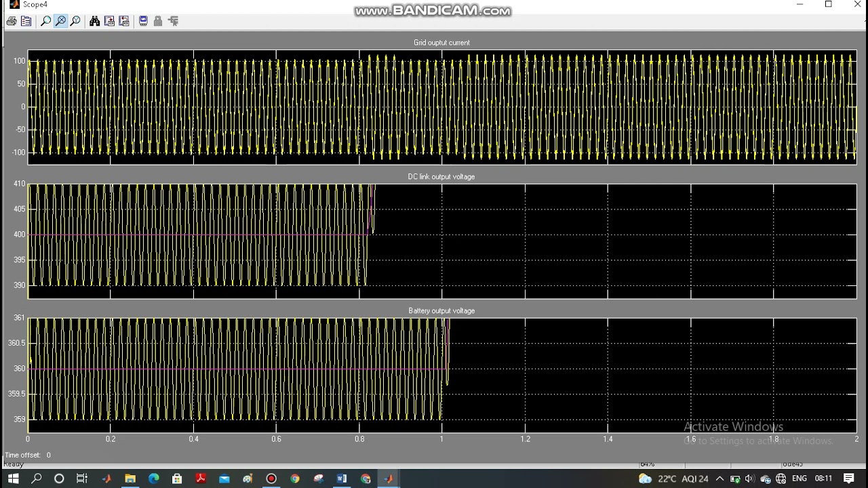Select the Zoom Y-axis tool
Screen dimensions: 868x488
click(75, 21)
